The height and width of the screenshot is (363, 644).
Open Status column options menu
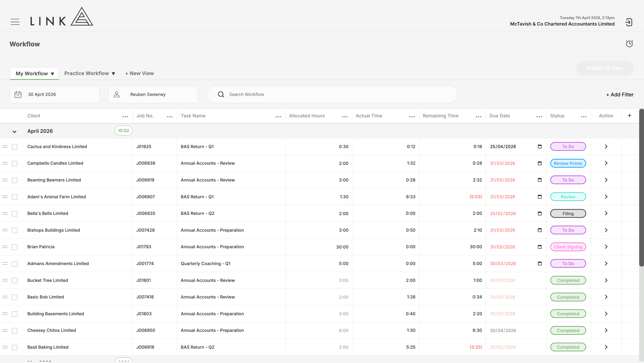click(x=584, y=117)
